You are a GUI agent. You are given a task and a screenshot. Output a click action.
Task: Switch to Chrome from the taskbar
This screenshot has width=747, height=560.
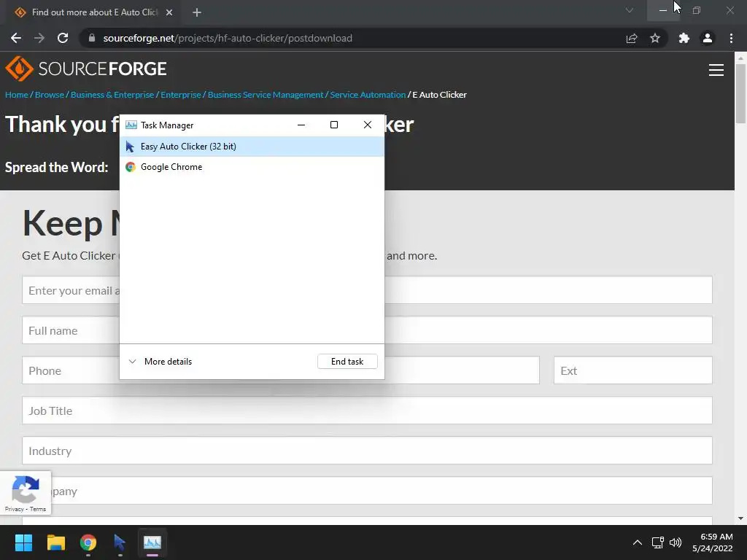tap(88, 542)
